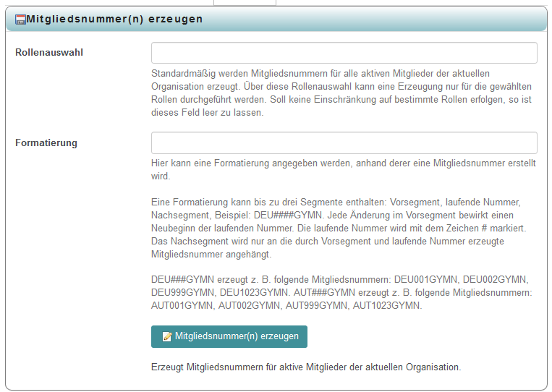552x392 pixels.
Task: Click the note starting Erzeugt Mitgliedsnummern für aktive
Action: point(305,367)
